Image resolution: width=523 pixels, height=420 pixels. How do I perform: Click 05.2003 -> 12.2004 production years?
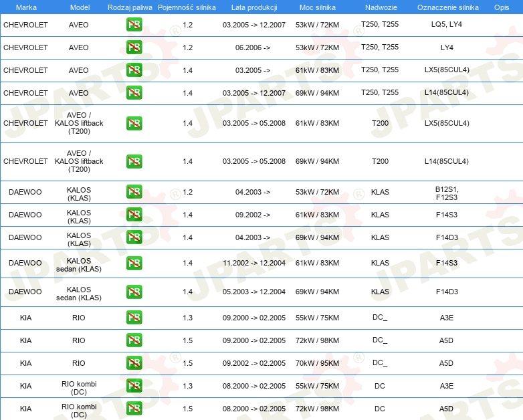point(254,292)
